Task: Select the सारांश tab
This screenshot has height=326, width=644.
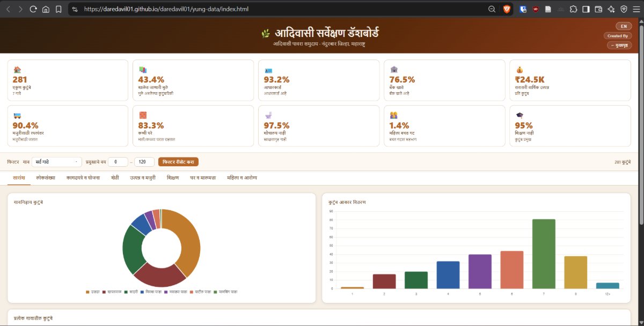Action: coord(19,177)
